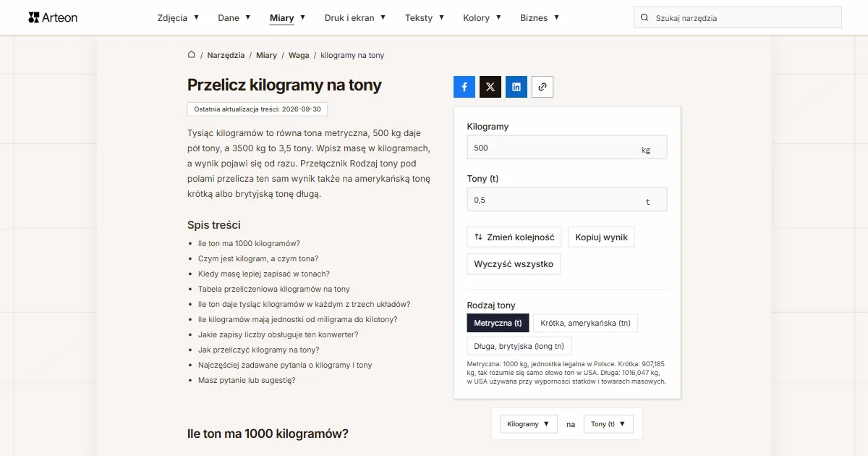Open 'Ile kilogramów mają jednostki' contents link
The width and height of the screenshot is (868, 456).
pyautogui.click(x=298, y=320)
